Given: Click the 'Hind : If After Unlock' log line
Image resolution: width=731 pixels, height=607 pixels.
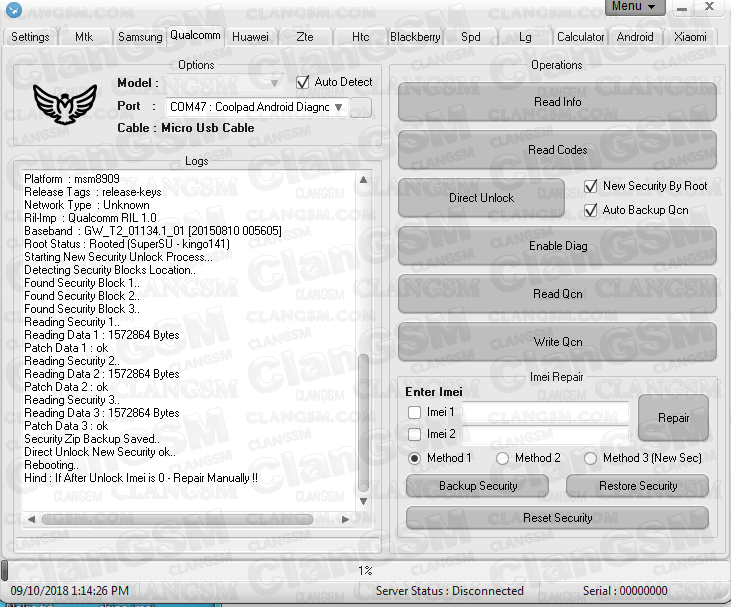Looking at the screenshot, I should (141, 478).
